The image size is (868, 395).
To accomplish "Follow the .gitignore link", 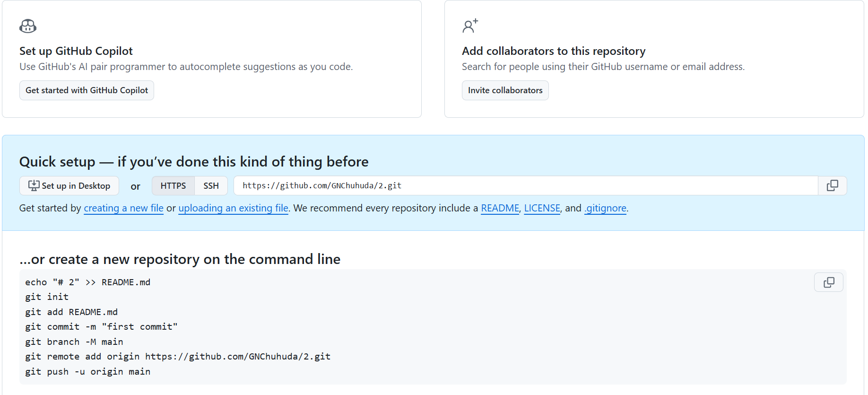I will 605,208.
